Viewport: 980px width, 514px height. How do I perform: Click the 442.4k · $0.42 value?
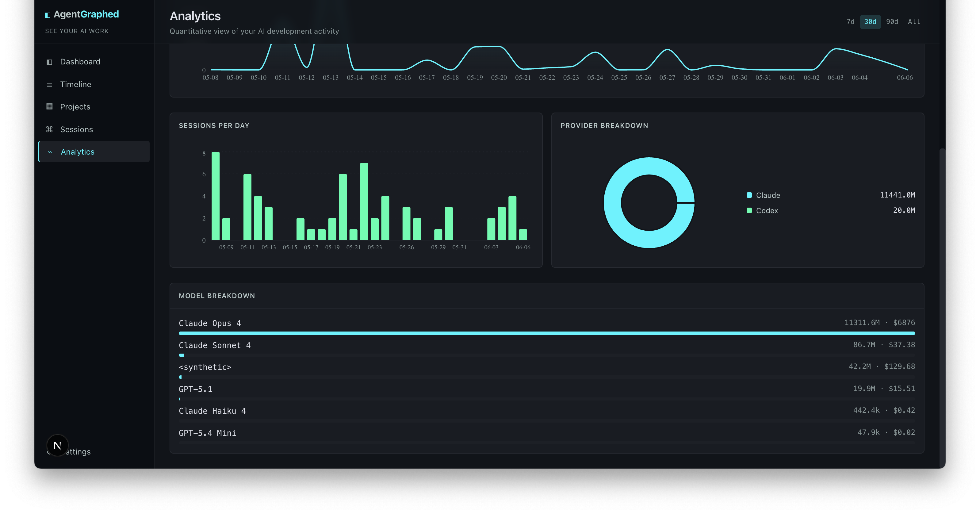884,410
